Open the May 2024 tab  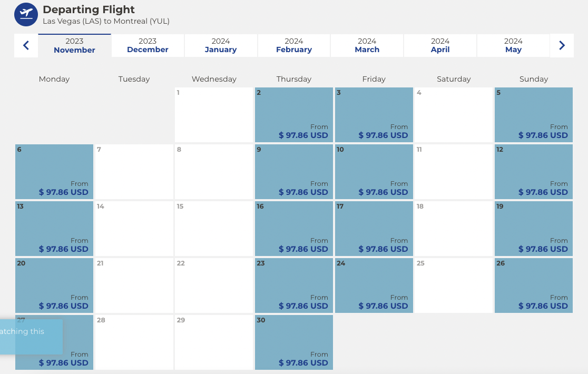[513, 45]
